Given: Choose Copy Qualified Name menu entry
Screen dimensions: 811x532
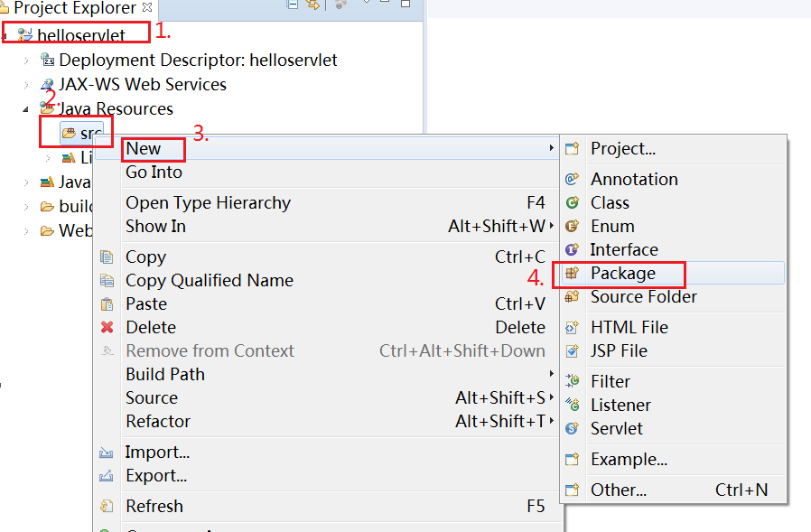Looking at the screenshot, I should (209, 281).
